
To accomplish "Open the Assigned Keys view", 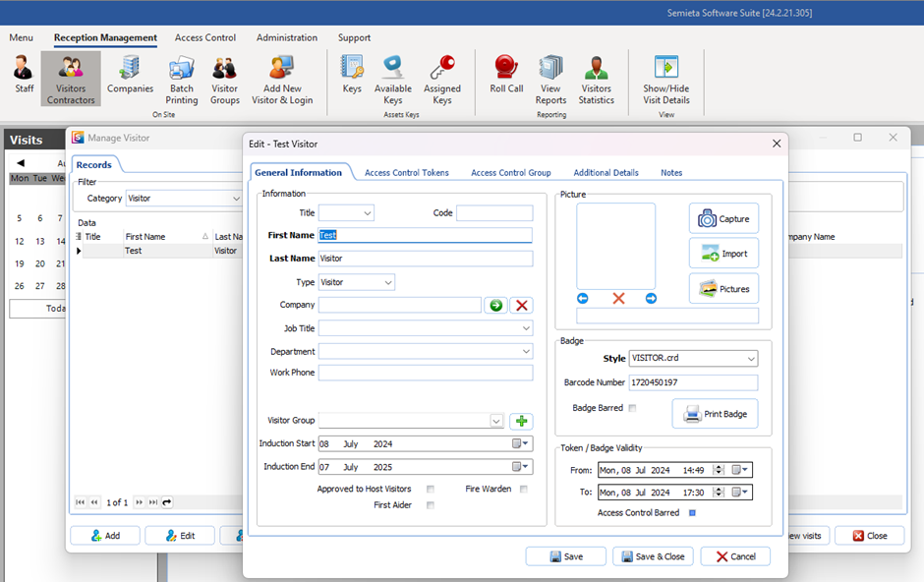I will point(441,79).
